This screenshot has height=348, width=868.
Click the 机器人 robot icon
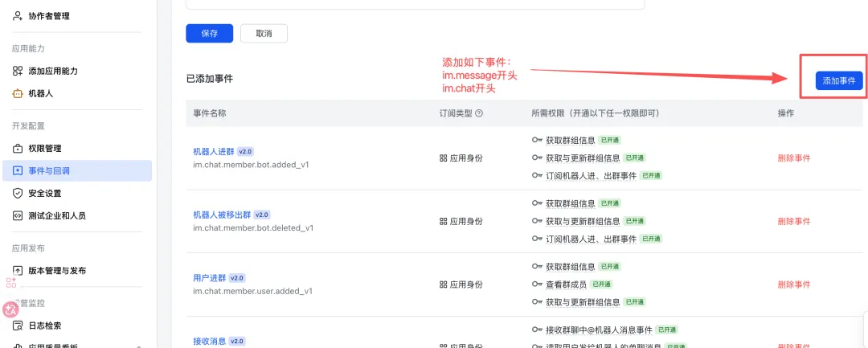tap(18, 93)
